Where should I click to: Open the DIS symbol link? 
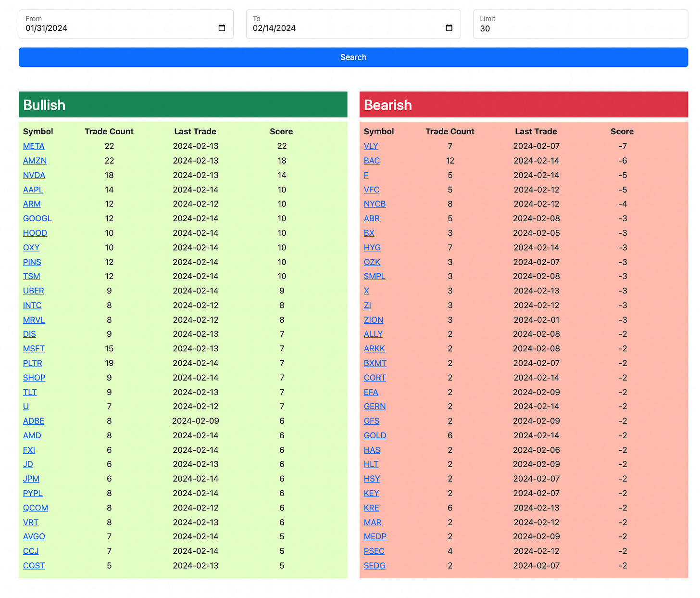pos(29,334)
